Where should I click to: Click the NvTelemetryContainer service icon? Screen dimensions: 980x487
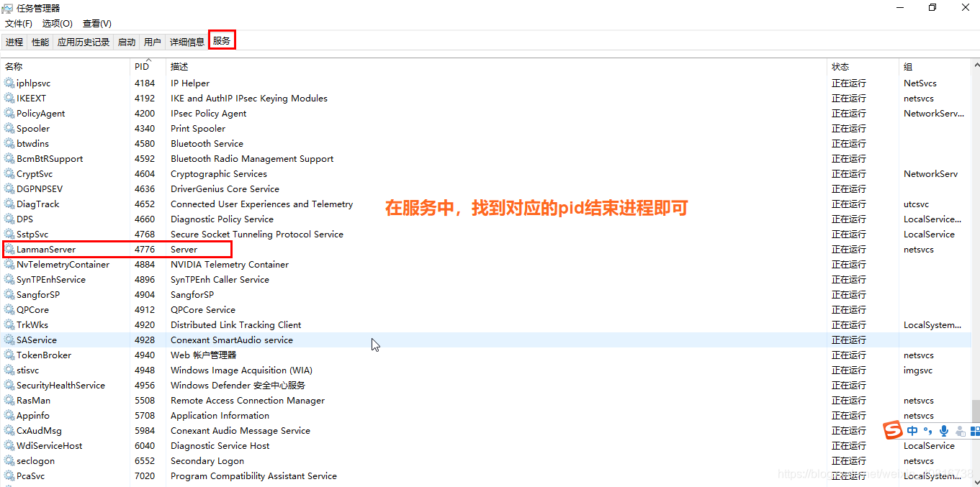[x=9, y=265]
